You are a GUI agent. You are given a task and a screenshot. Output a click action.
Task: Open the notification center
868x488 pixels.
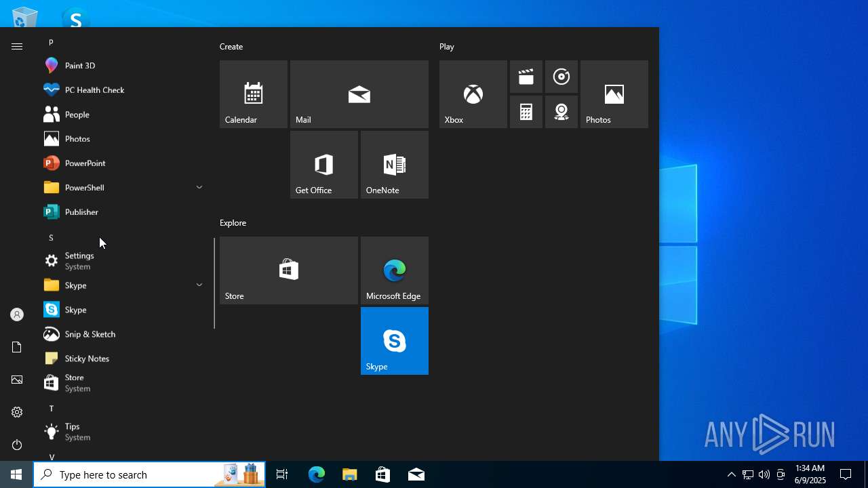(x=846, y=474)
